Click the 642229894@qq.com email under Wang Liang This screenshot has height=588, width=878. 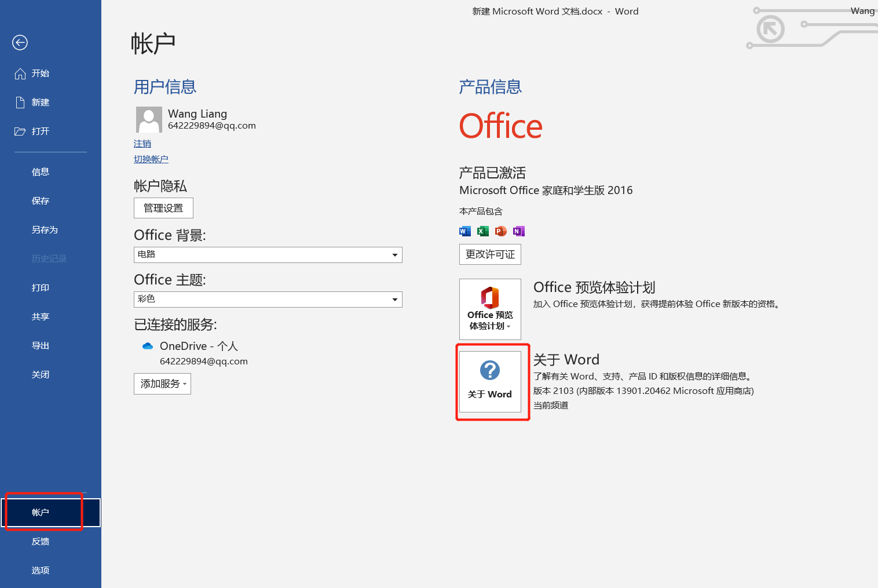click(x=212, y=126)
